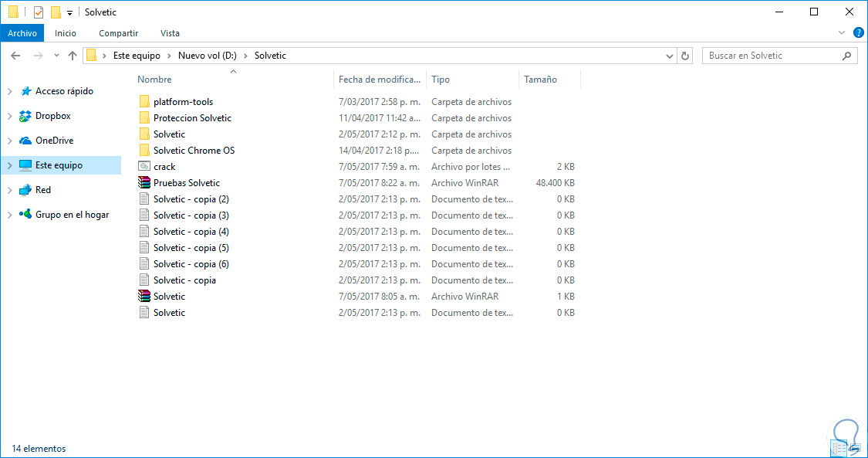Click the Solvetic Chrome OS folder icon
Image resolution: width=868 pixels, height=458 pixels.
pos(144,150)
